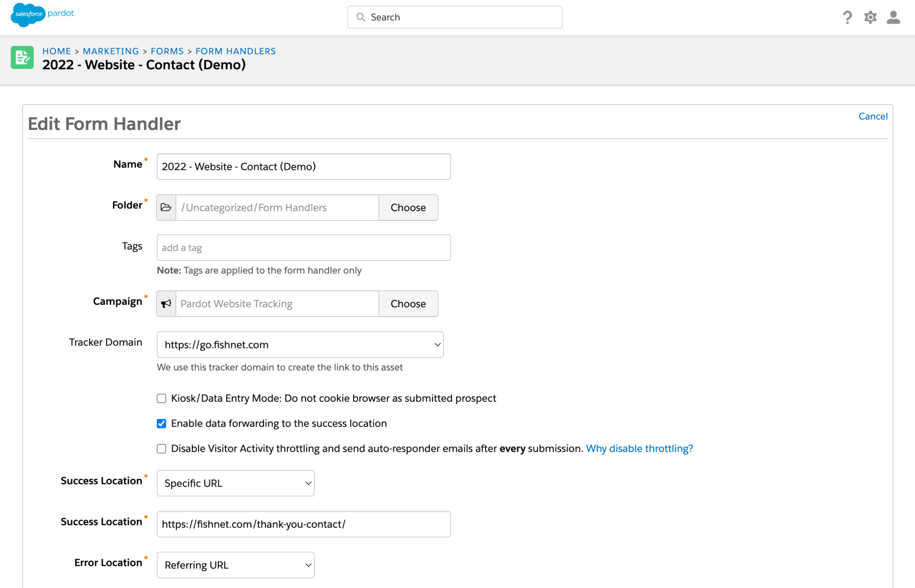Enable Kiosk/Data Entry Mode checkbox
The height and width of the screenshot is (588, 915).
click(161, 399)
